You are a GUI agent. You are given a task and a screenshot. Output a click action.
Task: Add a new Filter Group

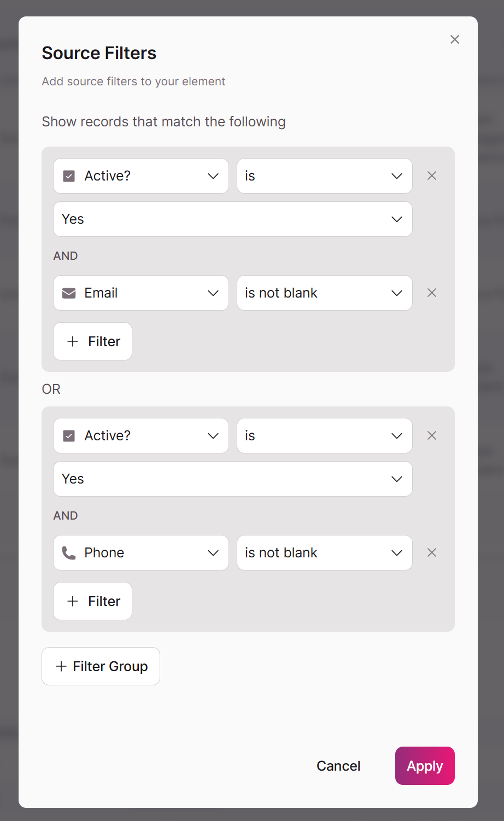[x=101, y=666]
